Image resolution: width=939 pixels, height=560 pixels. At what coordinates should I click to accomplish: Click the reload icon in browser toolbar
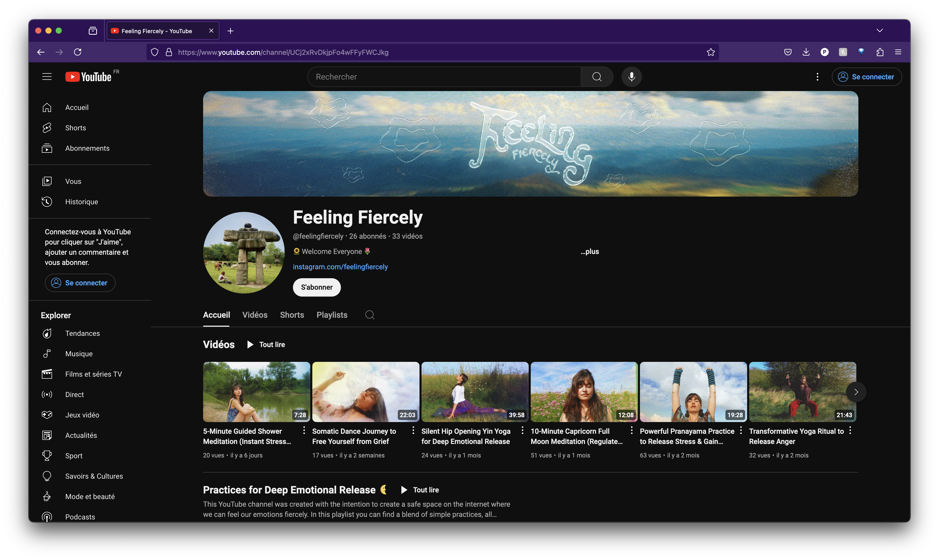[x=77, y=52]
